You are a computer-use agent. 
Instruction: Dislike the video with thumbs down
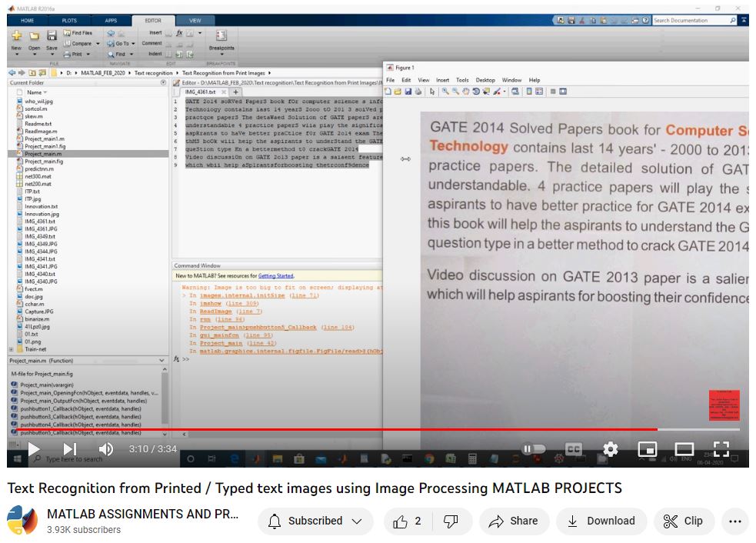tap(451, 521)
